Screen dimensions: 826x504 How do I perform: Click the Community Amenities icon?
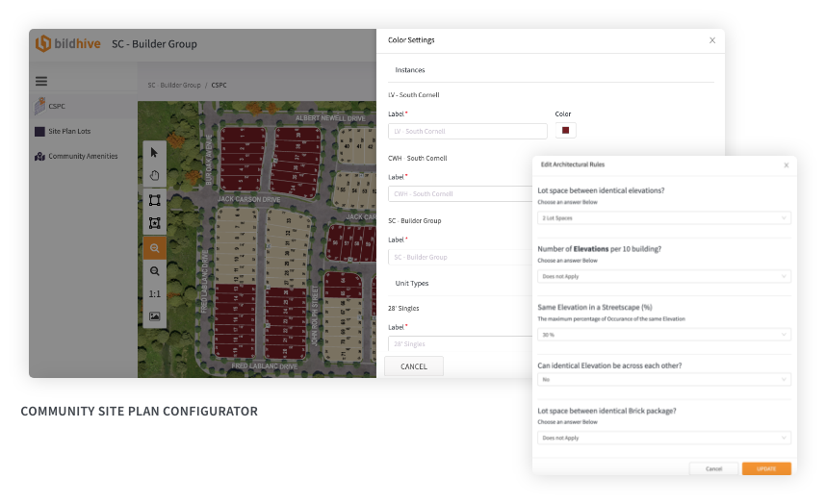(x=39, y=156)
